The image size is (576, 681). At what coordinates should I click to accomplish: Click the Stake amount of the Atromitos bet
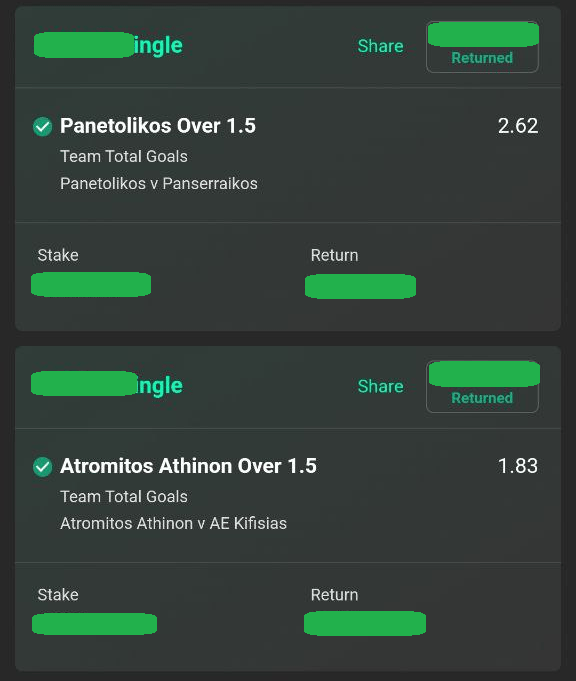[95, 624]
